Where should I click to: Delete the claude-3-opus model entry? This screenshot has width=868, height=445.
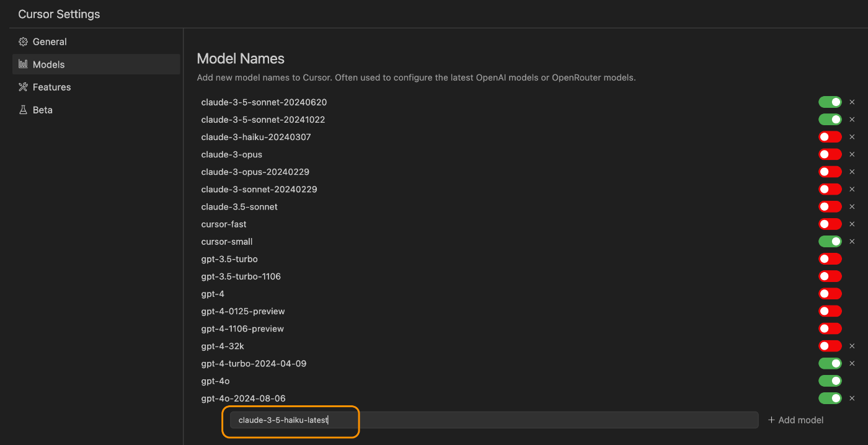[x=852, y=154]
